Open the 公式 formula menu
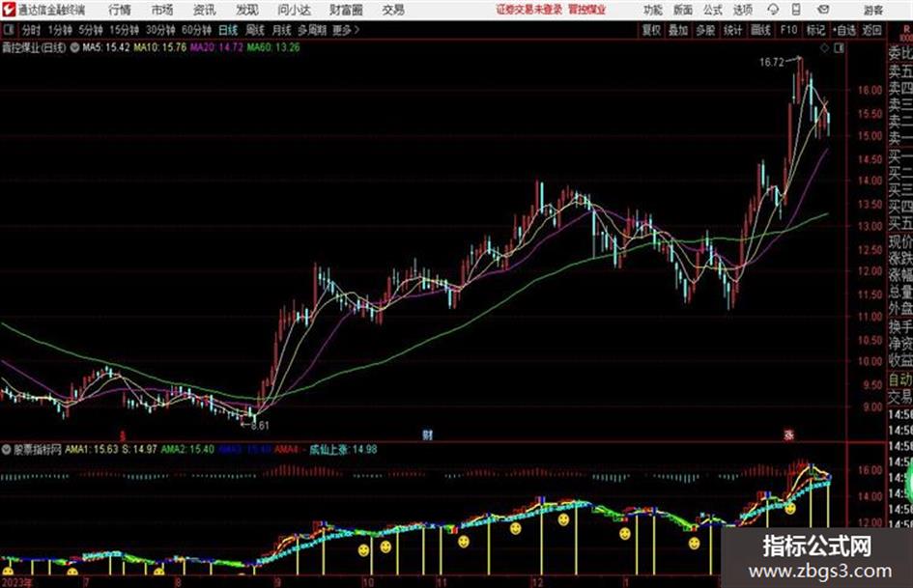Viewport: 913px width, 588px height. coord(713,10)
